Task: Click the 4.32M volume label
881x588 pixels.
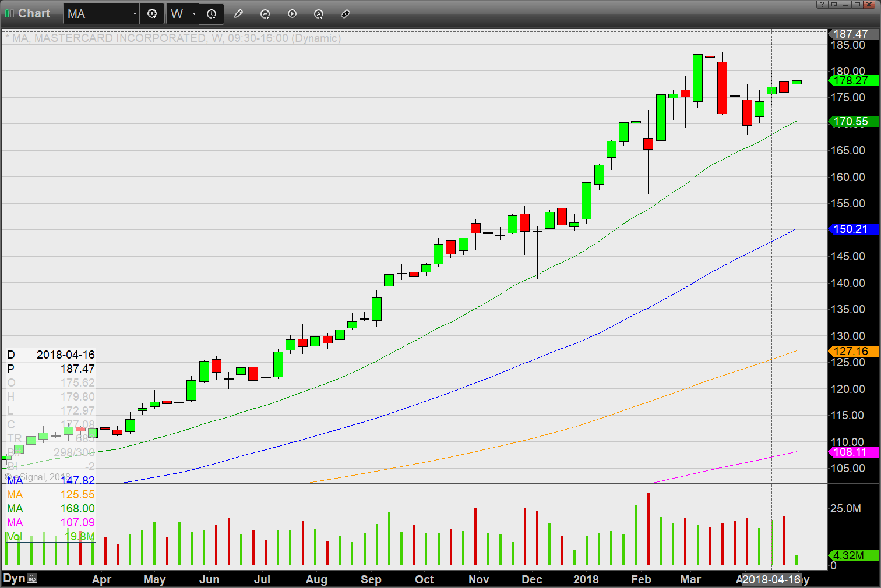Action: tap(852, 555)
